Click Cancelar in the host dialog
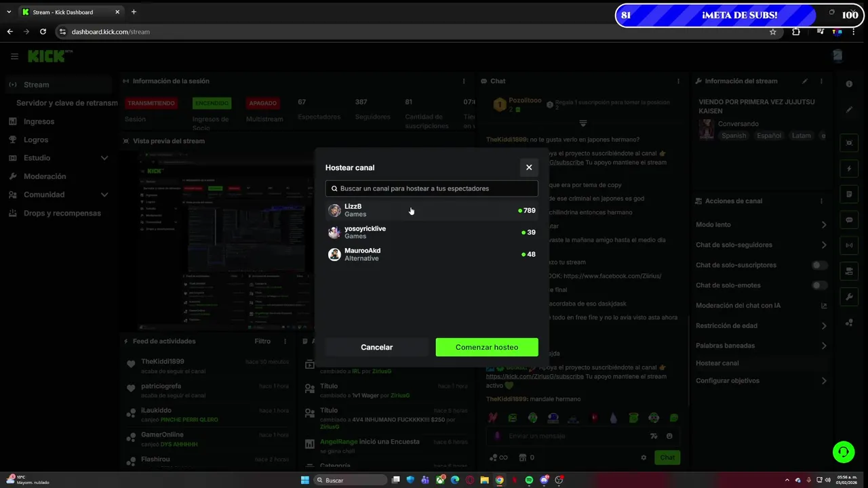This screenshot has height=488, width=868. [376, 347]
